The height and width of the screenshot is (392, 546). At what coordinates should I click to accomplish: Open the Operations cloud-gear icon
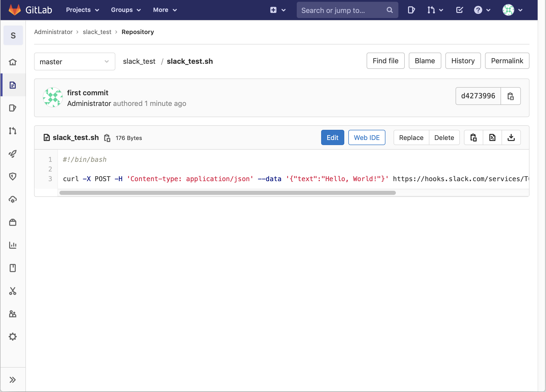point(13,199)
